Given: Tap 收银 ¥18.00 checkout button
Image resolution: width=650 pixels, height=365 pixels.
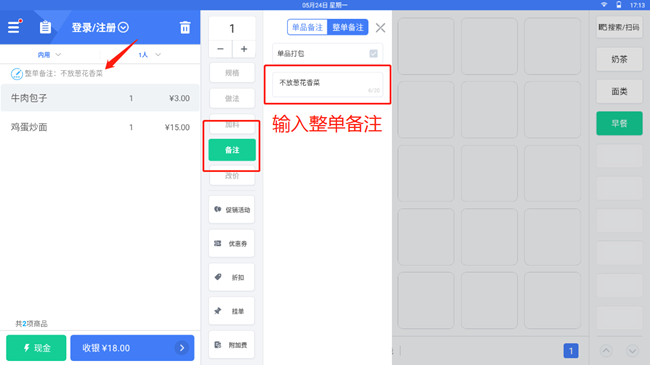Looking at the screenshot, I should point(132,348).
